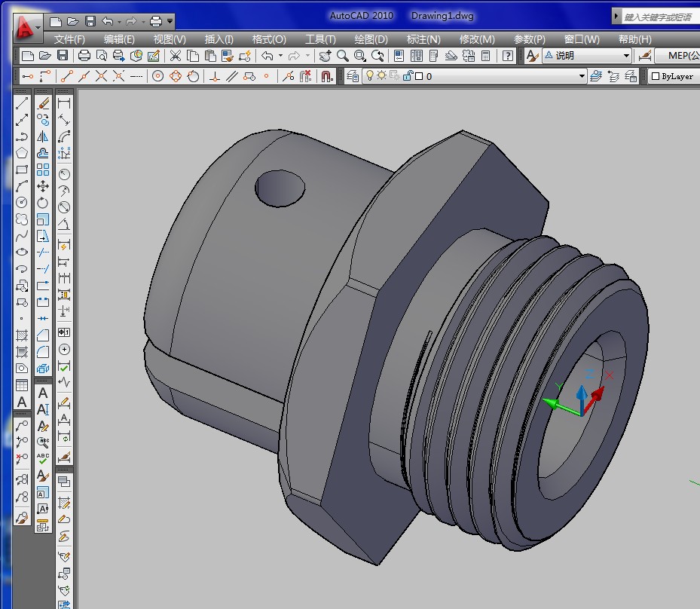This screenshot has width=700, height=609.
Task: Select the Radius dimension tool
Action: point(64,173)
